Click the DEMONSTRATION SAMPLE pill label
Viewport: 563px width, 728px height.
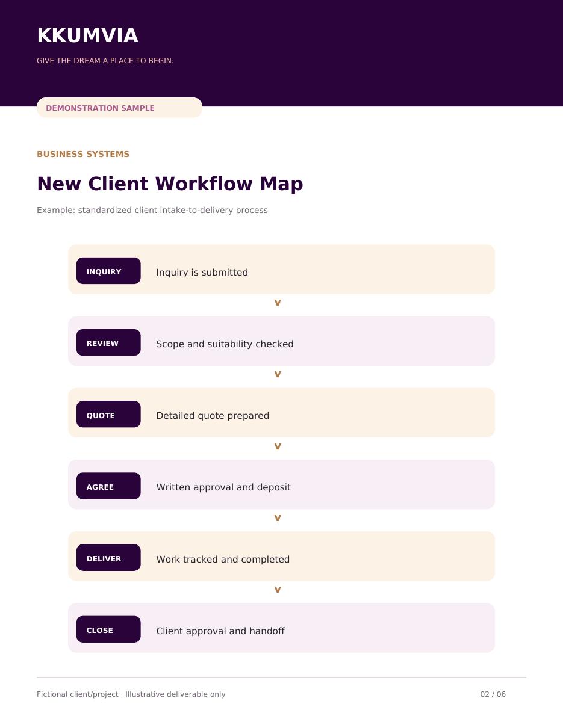click(x=119, y=108)
